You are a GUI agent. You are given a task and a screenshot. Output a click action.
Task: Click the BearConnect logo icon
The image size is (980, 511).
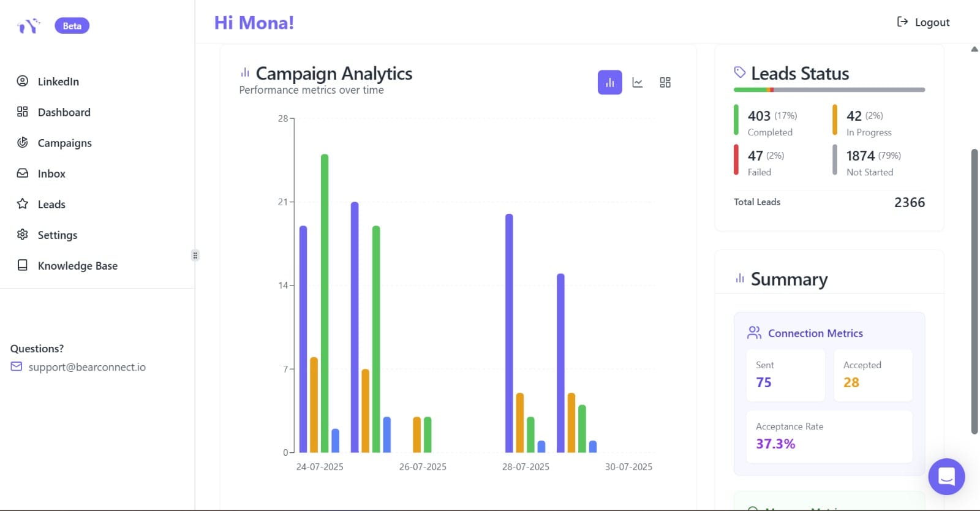pyautogui.click(x=28, y=26)
